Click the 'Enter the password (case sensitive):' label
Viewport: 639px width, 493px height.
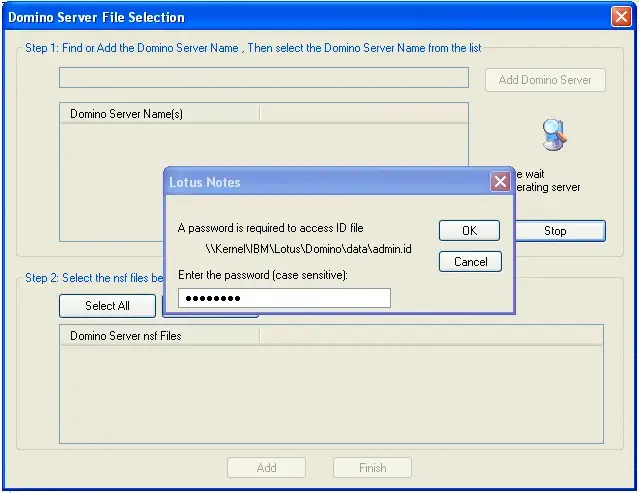pos(263,275)
